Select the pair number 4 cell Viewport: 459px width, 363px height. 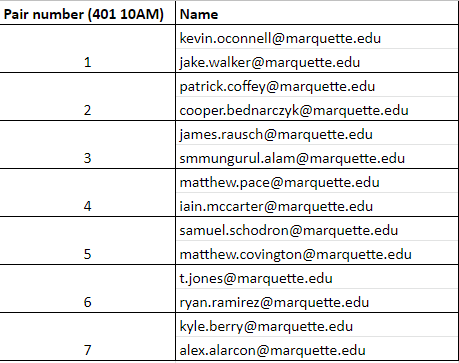[x=87, y=193]
